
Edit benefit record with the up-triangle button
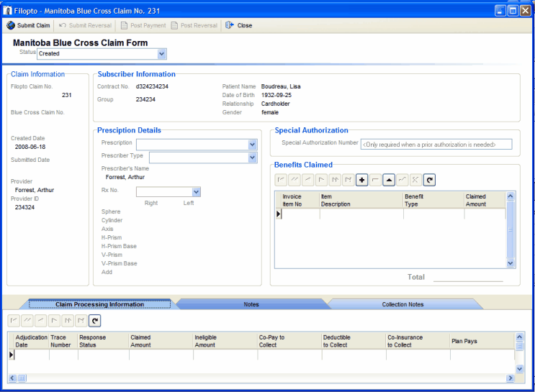click(x=389, y=180)
